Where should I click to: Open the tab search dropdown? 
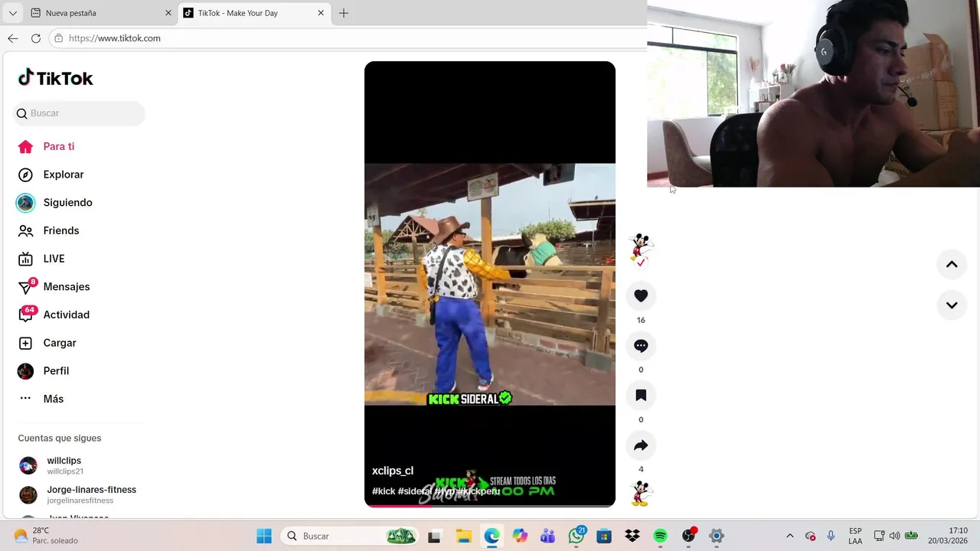(x=12, y=13)
